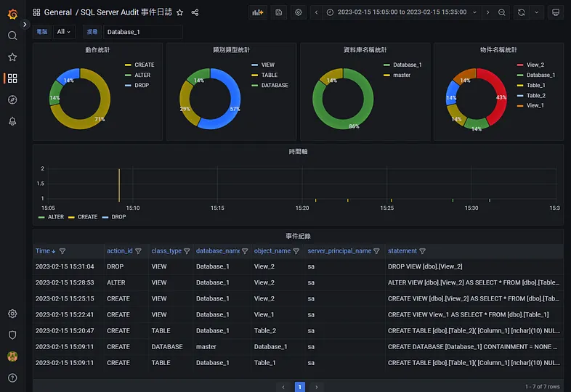Open Alerting bell in the sidebar

pos(12,121)
